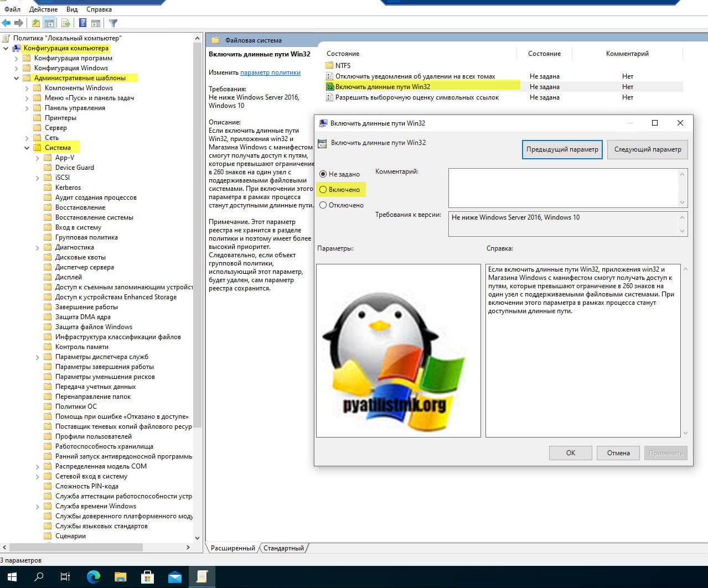Click the Up One Level folder icon
This screenshot has width=708, height=588.
(x=36, y=23)
